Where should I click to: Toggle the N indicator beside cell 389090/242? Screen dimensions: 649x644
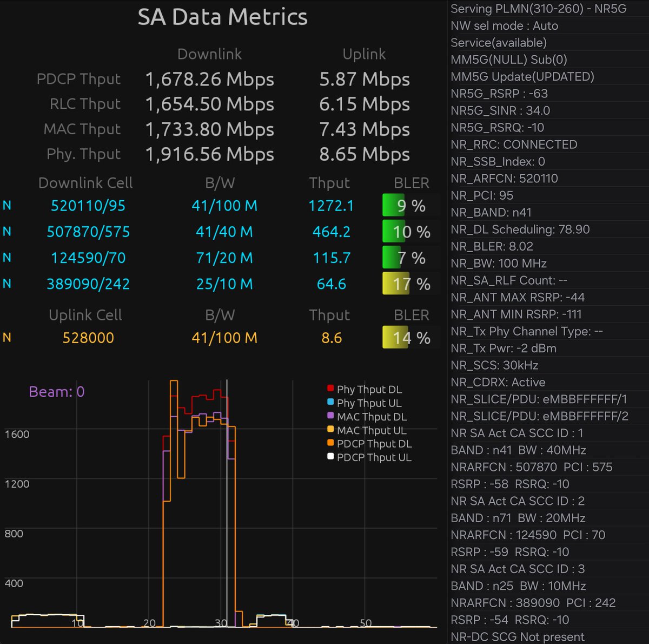click(7, 284)
